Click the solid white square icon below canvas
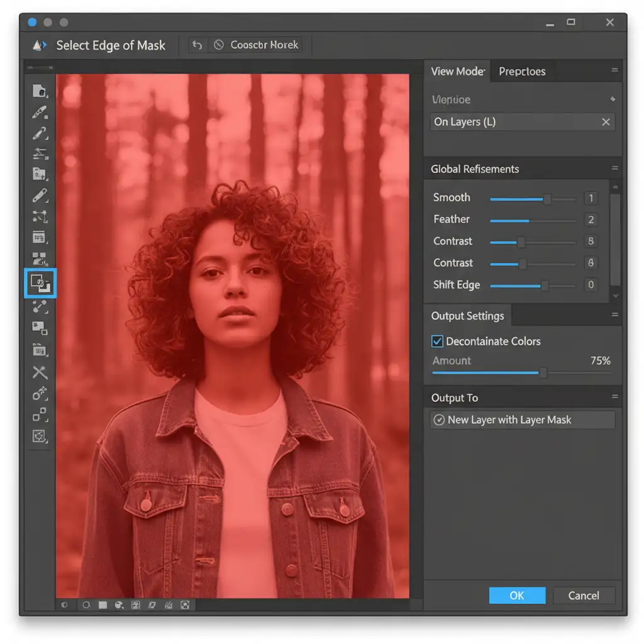Screen dimensions: 644x644 click(x=103, y=605)
